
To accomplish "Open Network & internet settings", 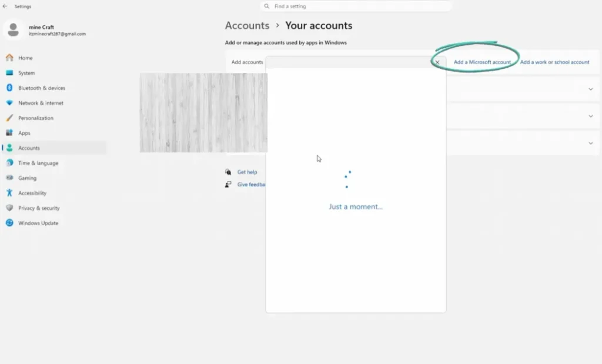I will [41, 103].
